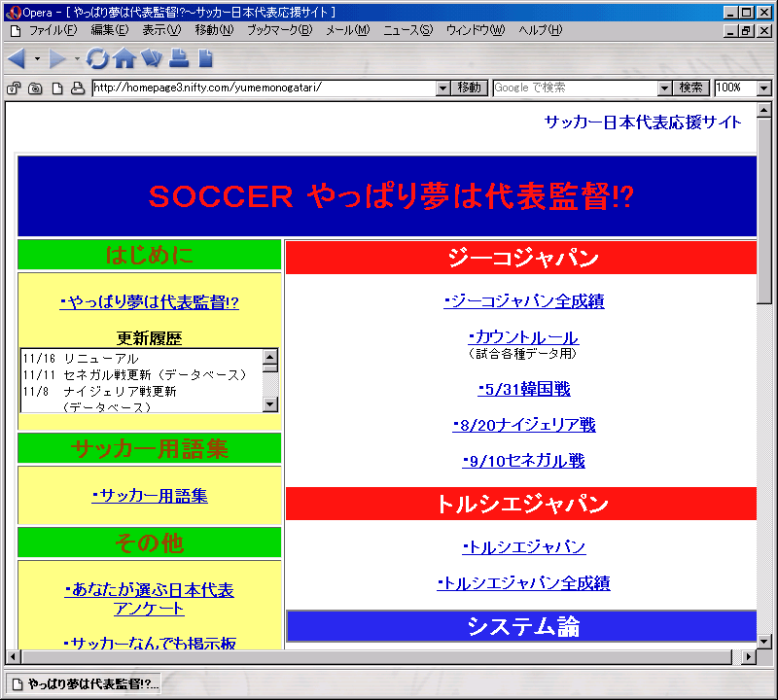The width and height of the screenshot is (778, 700).
Task: Click the Opera logo in the title bar
Action: [13, 12]
